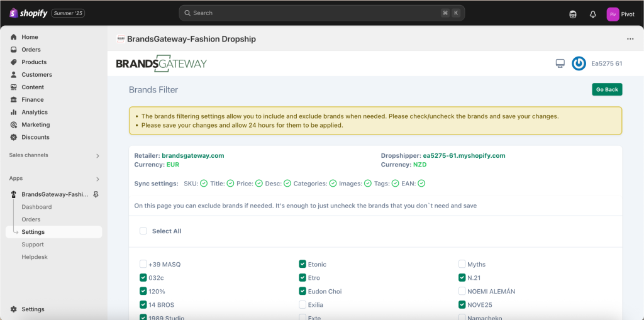Click the Analytics bar chart icon
The height and width of the screenshot is (320, 644).
pos(14,112)
